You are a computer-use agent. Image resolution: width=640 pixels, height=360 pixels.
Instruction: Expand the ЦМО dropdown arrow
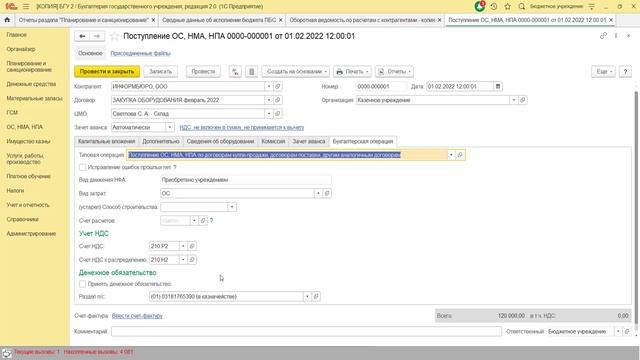point(269,113)
